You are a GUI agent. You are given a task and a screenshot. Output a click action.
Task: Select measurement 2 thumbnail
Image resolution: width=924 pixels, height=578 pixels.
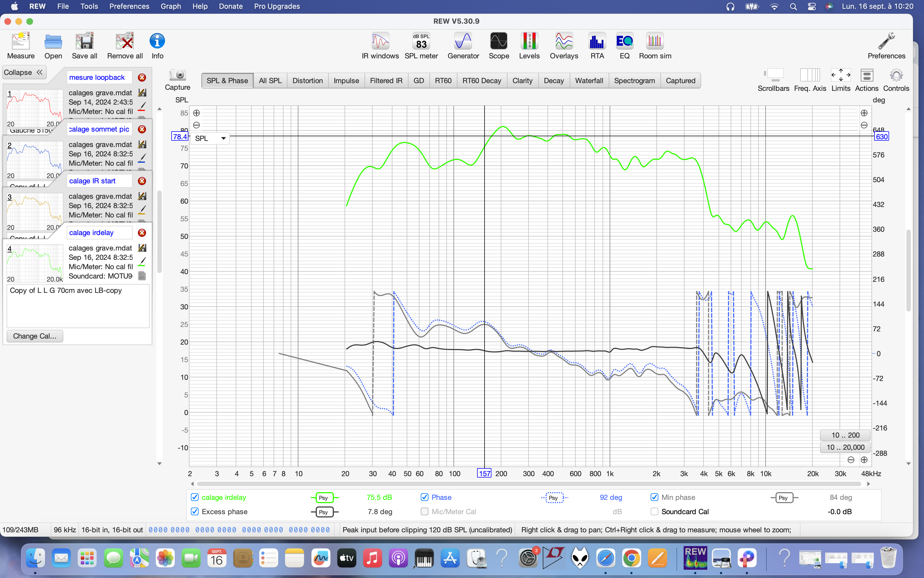[34, 160]
